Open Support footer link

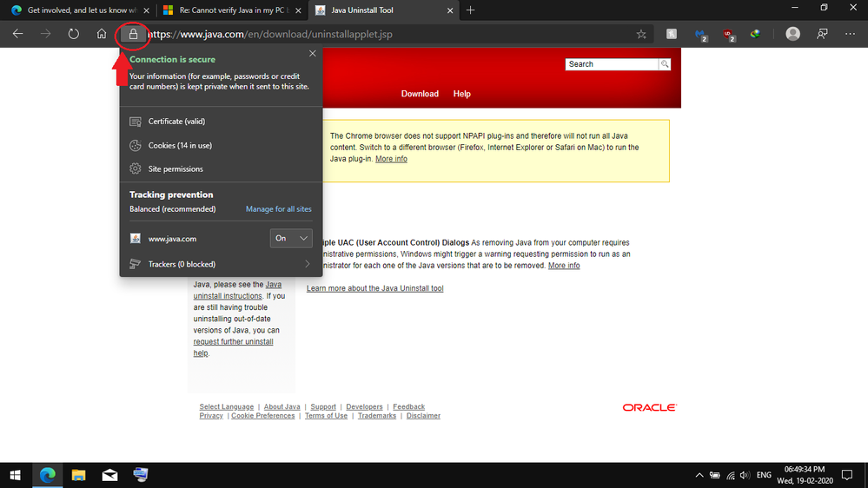click(x=323, y=406)
